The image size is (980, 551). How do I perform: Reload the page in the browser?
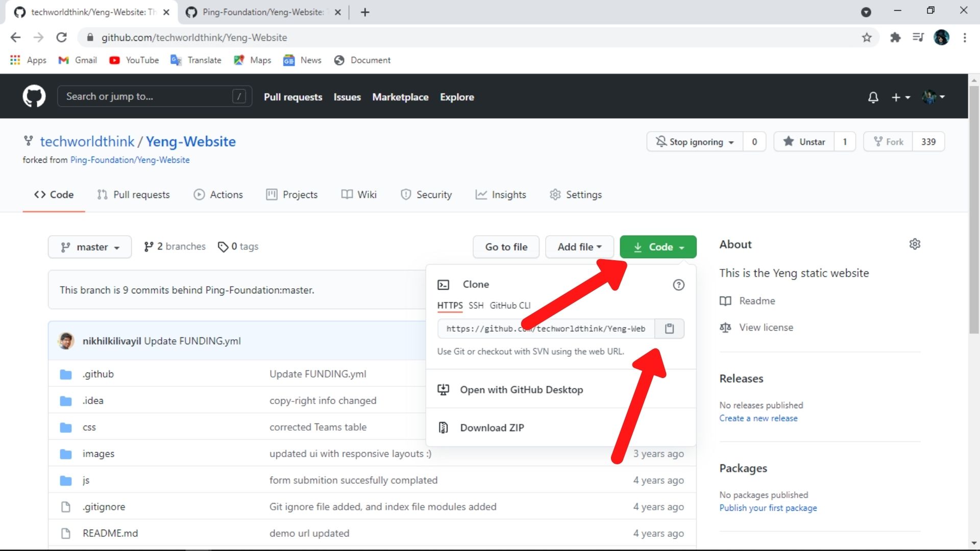point(62,37)
